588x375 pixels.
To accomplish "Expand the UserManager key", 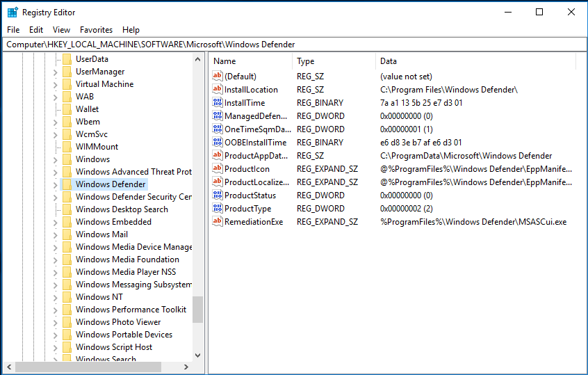I will (55, 72).
